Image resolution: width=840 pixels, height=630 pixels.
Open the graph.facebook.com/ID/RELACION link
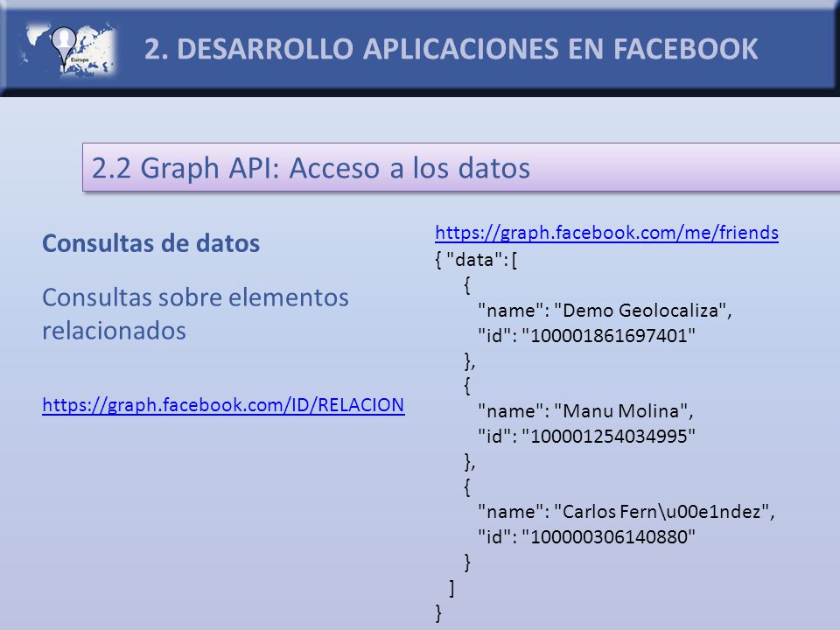click(223, 405)
